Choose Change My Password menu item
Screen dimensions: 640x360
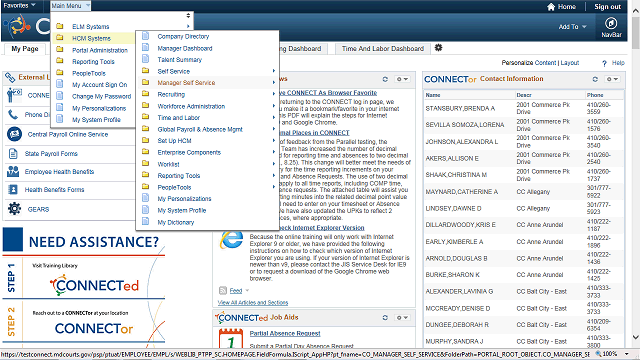(x=102, y=96)
